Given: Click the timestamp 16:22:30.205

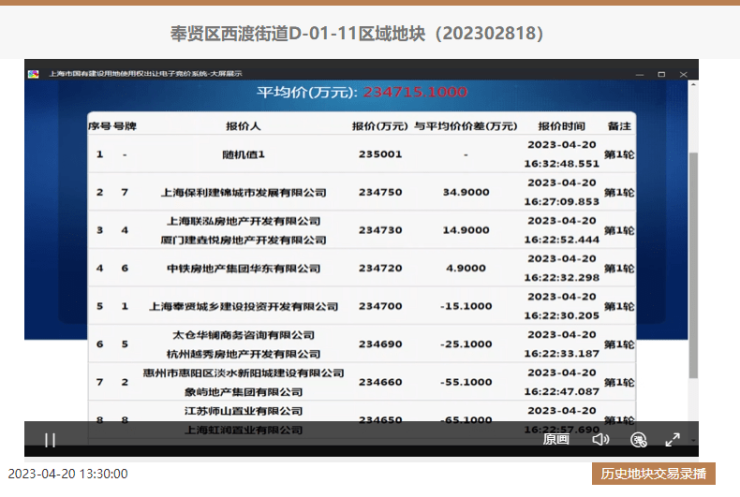Looking at the screenshot, I should pos(562,316).
